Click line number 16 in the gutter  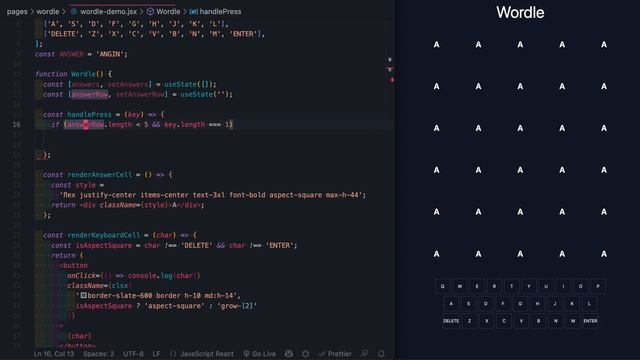click(16, 124)
